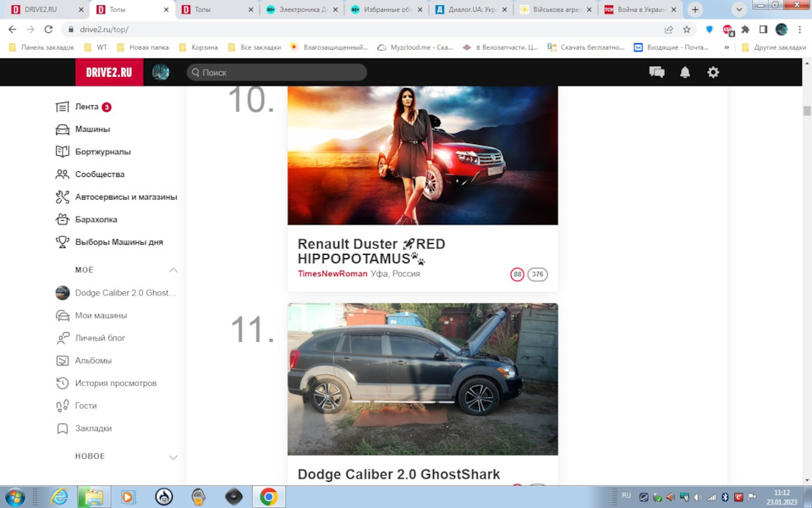Open Выборы Машины дня trophy icon
This screenshot has height=508, width=812.
pos(62,242)
